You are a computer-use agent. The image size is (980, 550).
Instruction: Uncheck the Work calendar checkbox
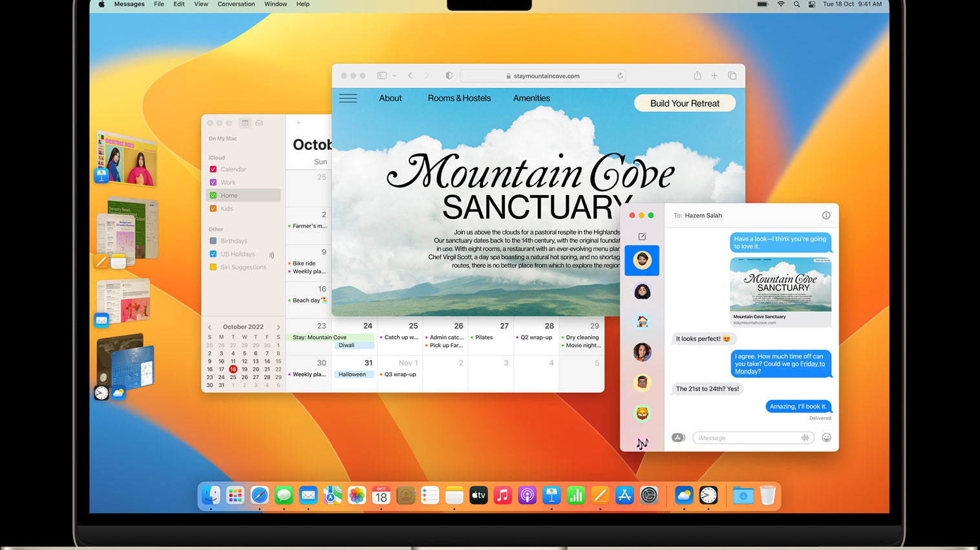coord(213,182)
